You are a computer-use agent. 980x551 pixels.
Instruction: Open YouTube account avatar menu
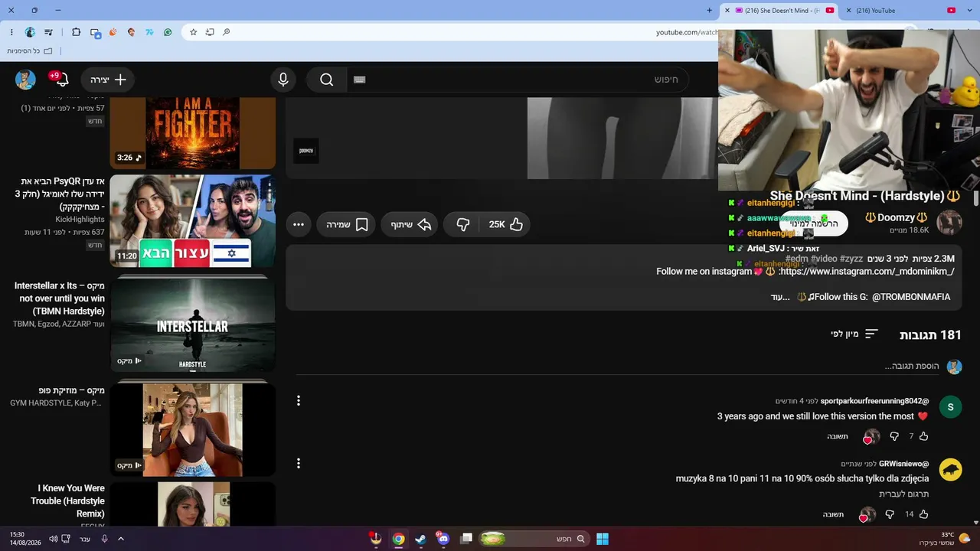tap(25, 80)
